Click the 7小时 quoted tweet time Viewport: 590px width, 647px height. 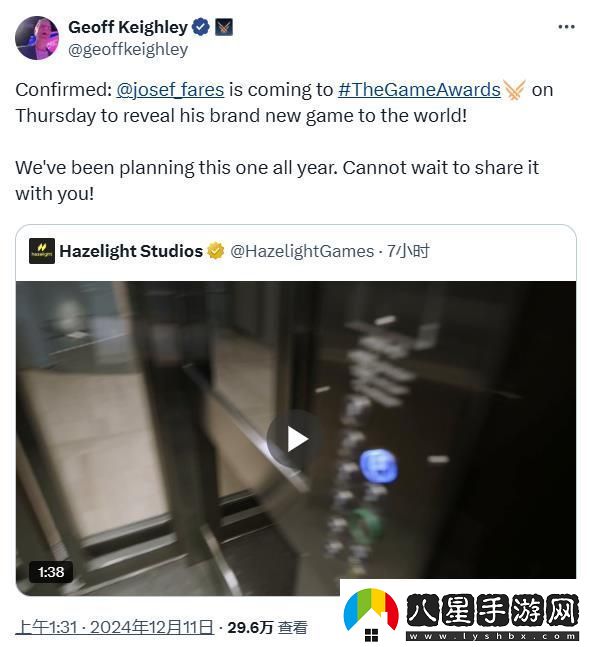click(x=408, y=251)
